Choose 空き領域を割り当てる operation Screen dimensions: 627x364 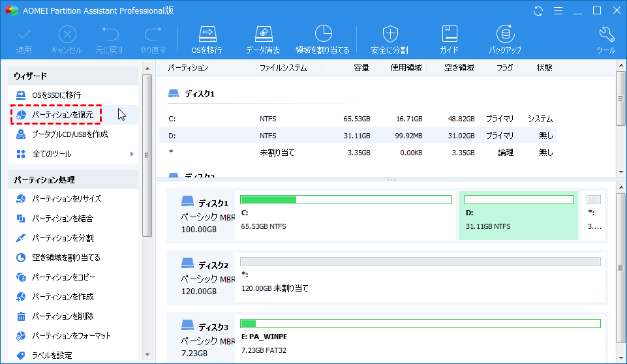pos(73,258)
